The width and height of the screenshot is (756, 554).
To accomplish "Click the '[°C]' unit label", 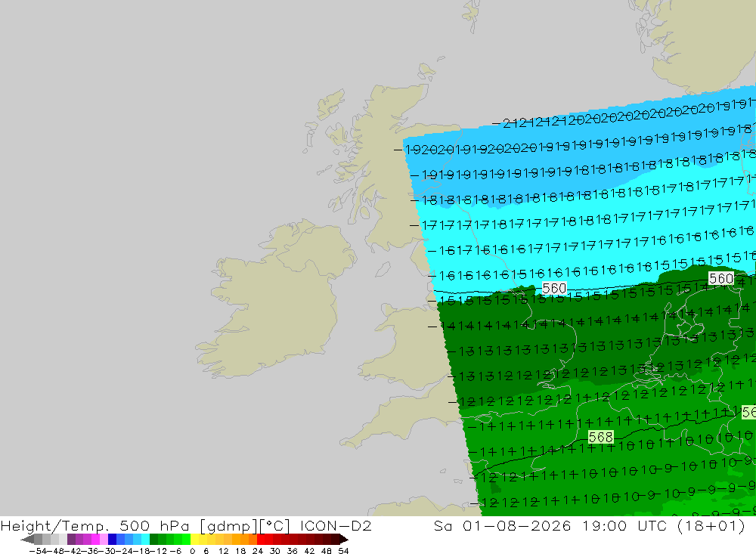I will pyautogui.click(x=275, y=526).
